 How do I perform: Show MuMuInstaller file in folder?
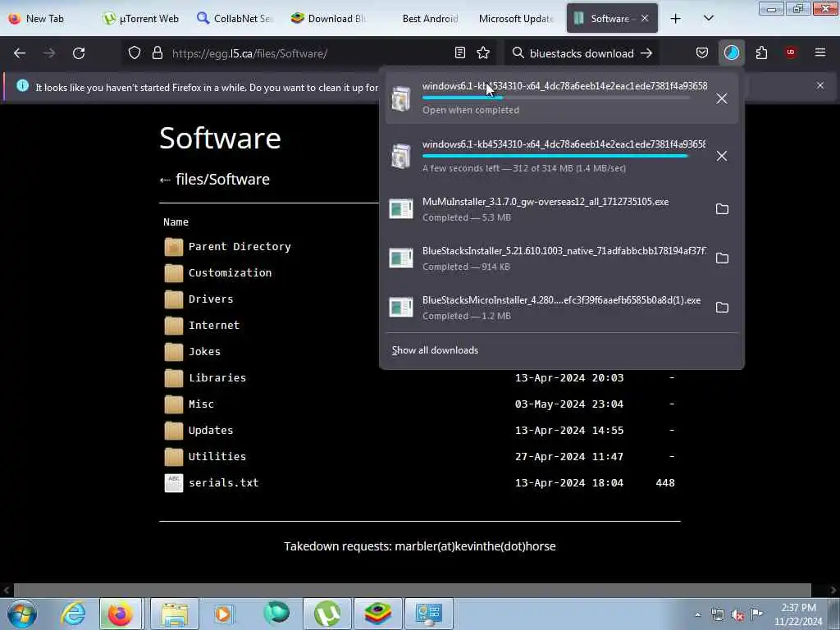[x=722, y=209]
